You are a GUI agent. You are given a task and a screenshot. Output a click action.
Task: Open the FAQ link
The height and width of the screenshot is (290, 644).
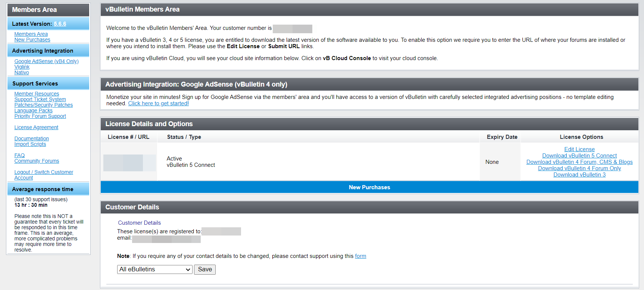pos(19,155)
